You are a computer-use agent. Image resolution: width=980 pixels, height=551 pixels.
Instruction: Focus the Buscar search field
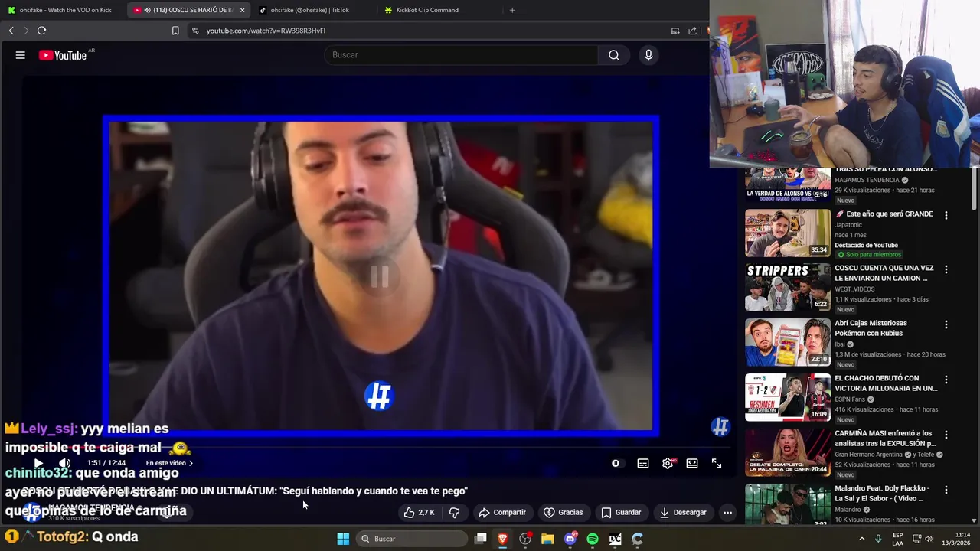[x=462, y=55]
